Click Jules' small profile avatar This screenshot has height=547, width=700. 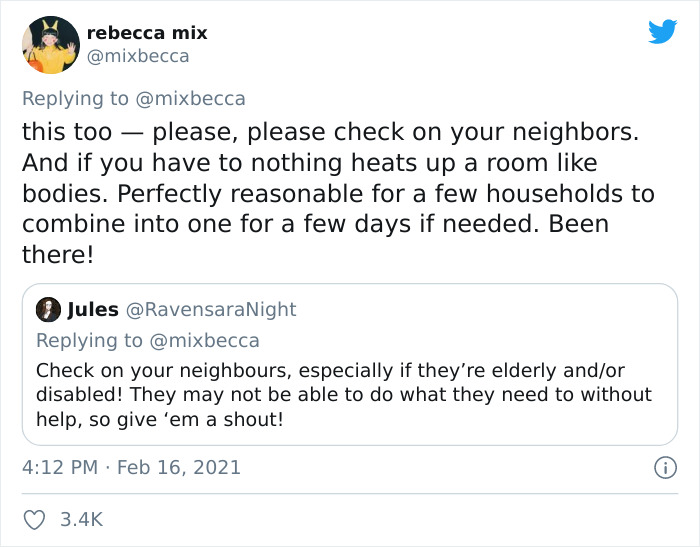[x=46, y=310]
